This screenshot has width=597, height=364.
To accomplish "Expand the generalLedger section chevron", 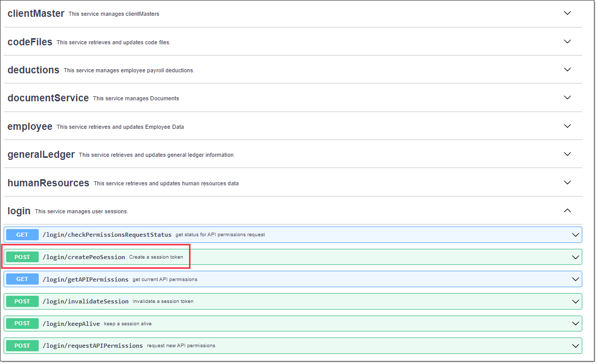I will click(x=567, y=154).
